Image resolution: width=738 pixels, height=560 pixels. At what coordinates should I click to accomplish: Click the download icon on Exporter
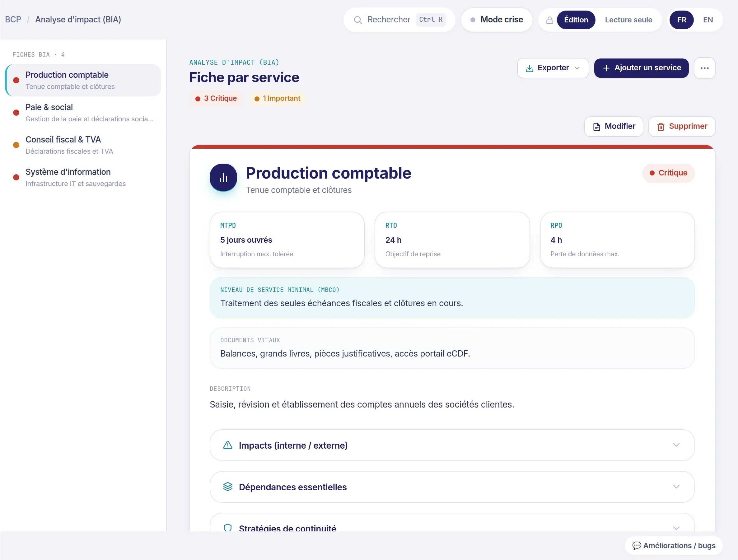coord(529,68)
